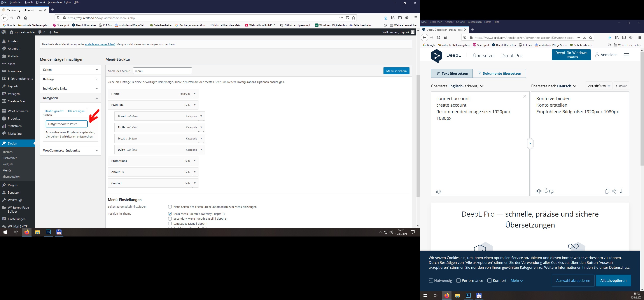The image size is (644, 300).
Task: Click the category search field
Action: [67, 124]
